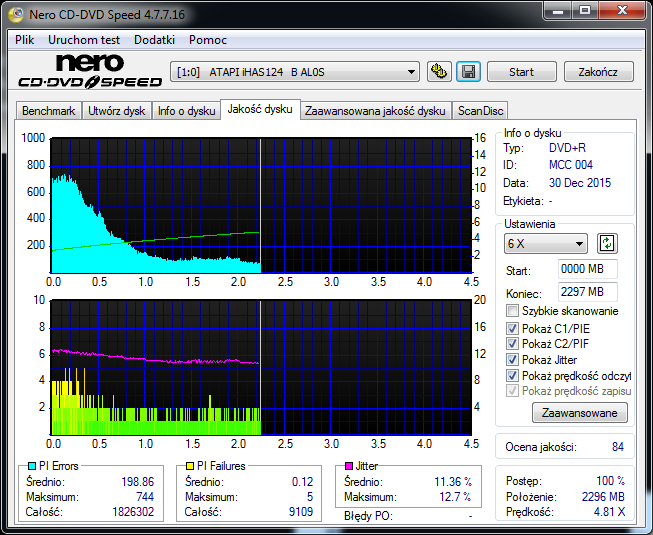Click the Koniec field 2297 MB
653x535 pixels.
click(587, 292)
